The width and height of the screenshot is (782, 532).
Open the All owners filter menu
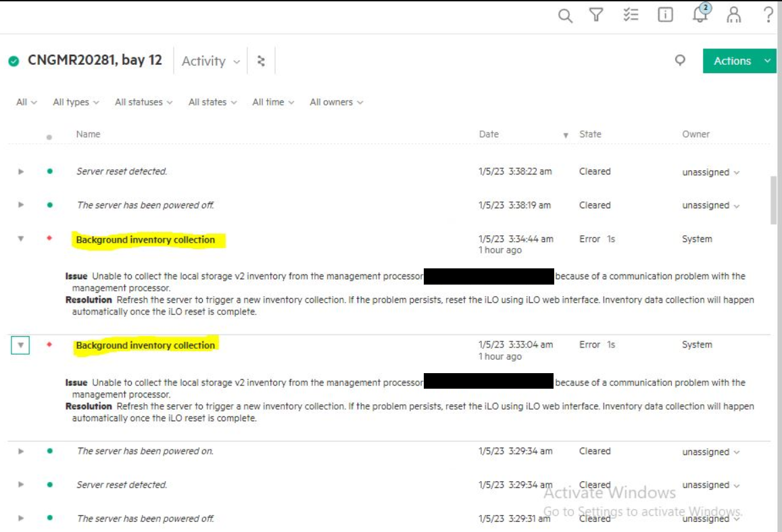(336, 102)
